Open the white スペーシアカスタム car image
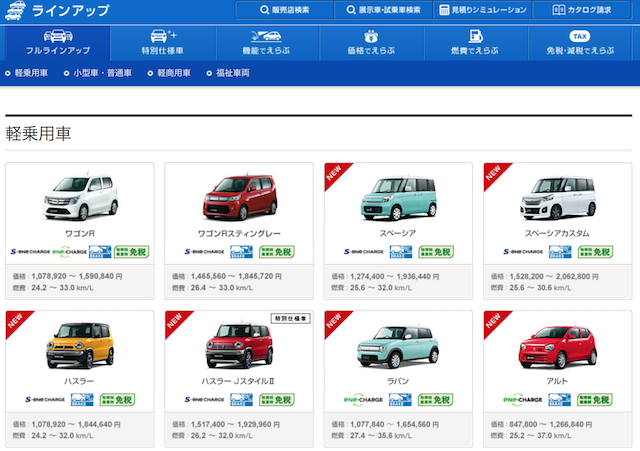The height and width of the screenshot is (451, 640). (558, 198)
